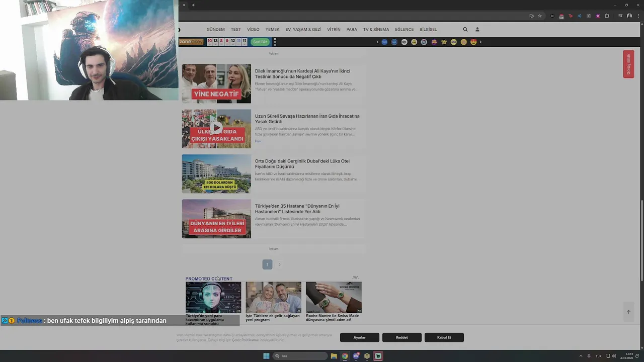The height and width of the screenshot is (362, 644).
Task: Go to next page with pagination arrow
Action: click(x=279, y=264)
